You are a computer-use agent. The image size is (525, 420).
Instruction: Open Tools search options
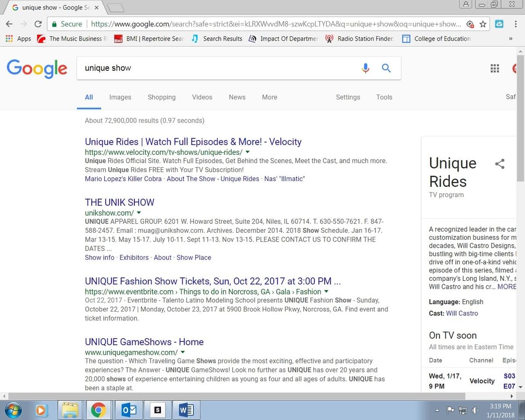coord(384,97)
